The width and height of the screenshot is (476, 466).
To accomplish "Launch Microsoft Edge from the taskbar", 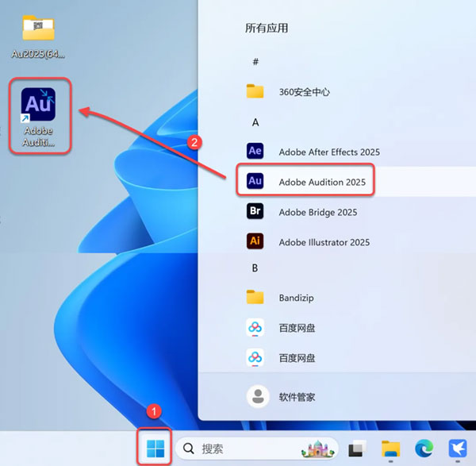I will (424, 449).
